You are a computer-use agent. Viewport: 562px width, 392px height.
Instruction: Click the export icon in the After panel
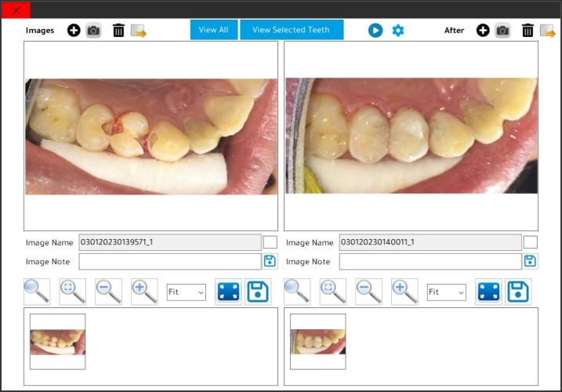pos(547,31)
